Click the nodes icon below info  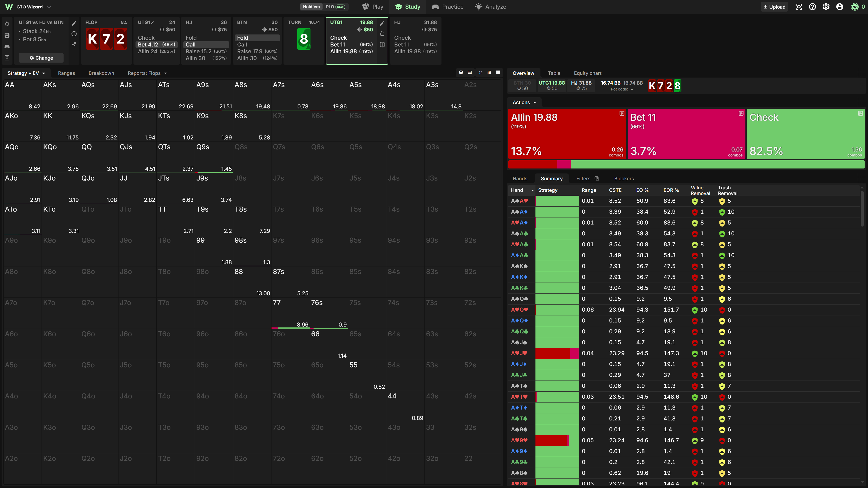click(x=74, y=44)
